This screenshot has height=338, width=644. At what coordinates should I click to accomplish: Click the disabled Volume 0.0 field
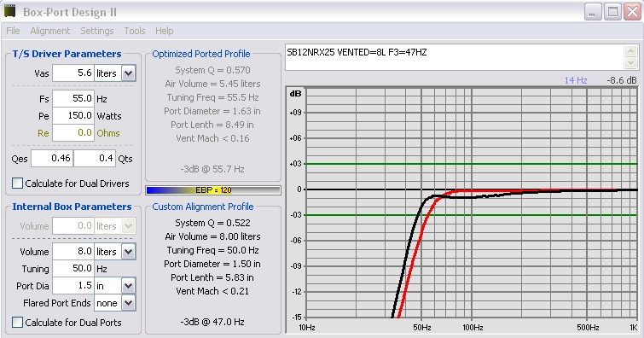73,225
